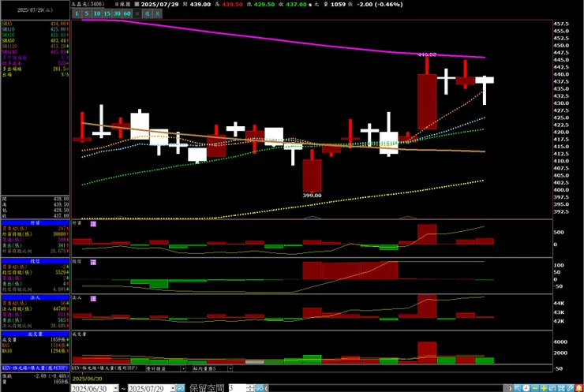Click the 外資 panel header in sidebar
Screen dimensions: 584x392
[35, 222]
